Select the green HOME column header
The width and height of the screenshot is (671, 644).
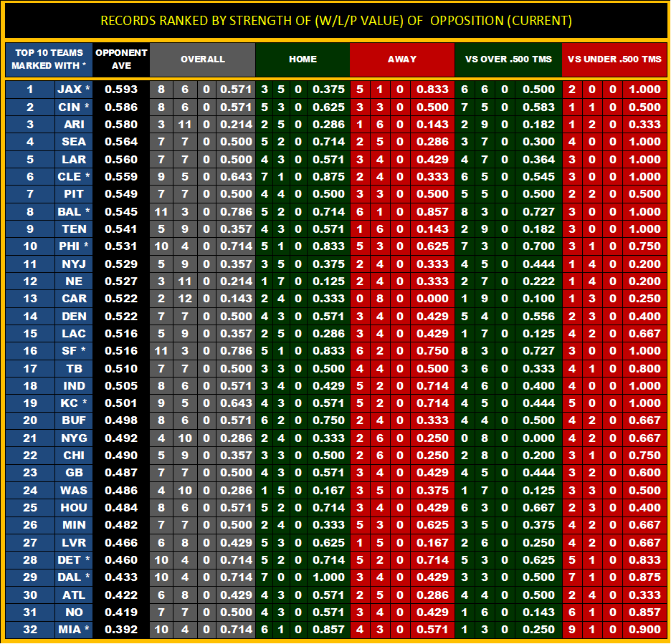tap(303, 59)
